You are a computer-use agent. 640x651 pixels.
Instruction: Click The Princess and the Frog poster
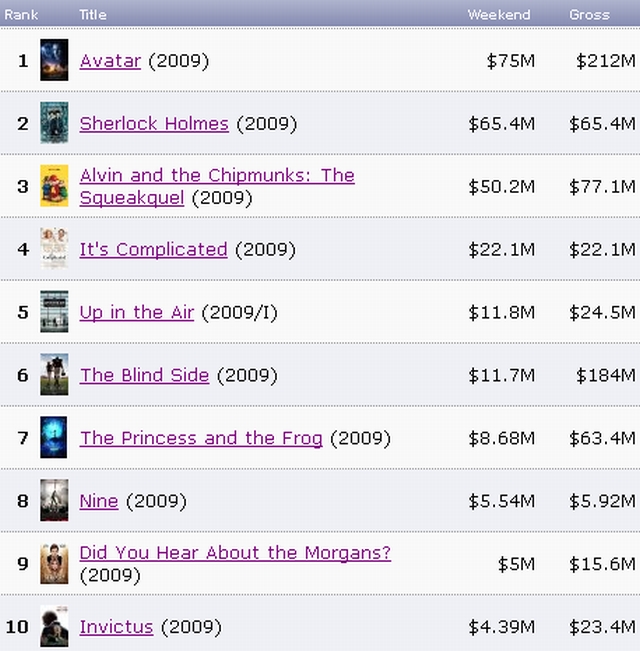click(x=54, y=438)
